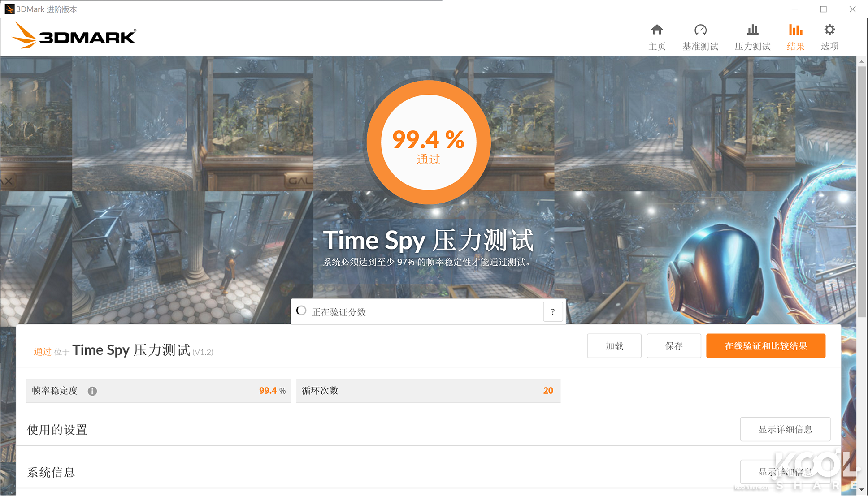This screenshot has width=868, height=496.
Task: Click the info icon beside 帧率稳定度
Action: point(92,391)
